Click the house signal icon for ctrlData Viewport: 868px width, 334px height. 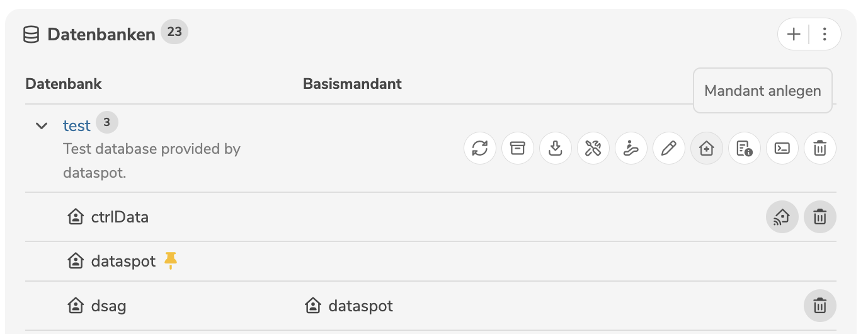782,217
